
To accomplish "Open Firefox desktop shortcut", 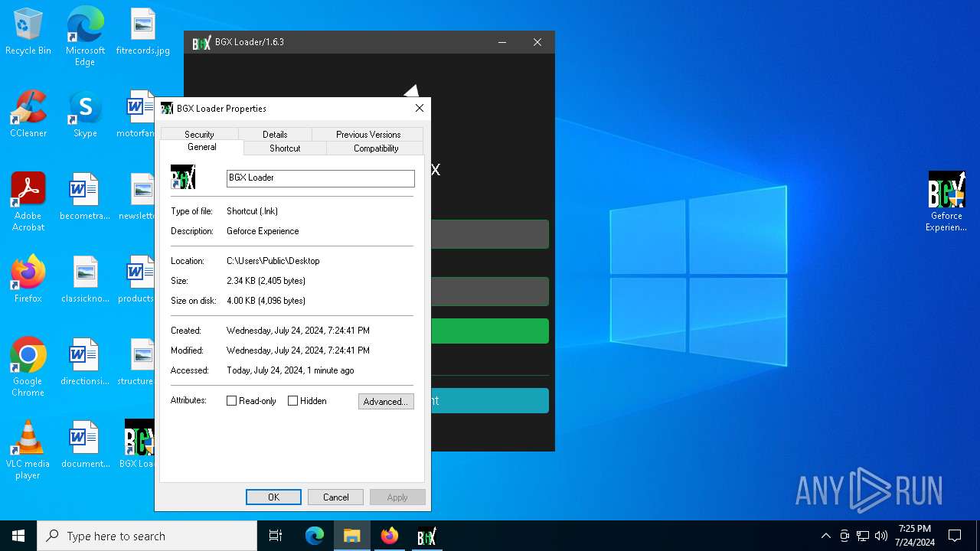I will click(28, 279).
